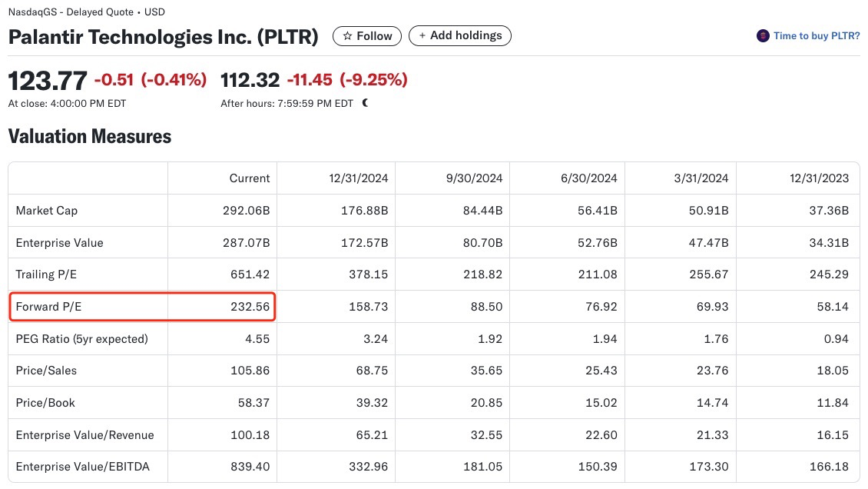Image resolution: width=868 pixels, height=489 pixels.
Task: Click the -0.51 (-0.41%) change value
Action: pyautogui.click(x=151, y=80)
